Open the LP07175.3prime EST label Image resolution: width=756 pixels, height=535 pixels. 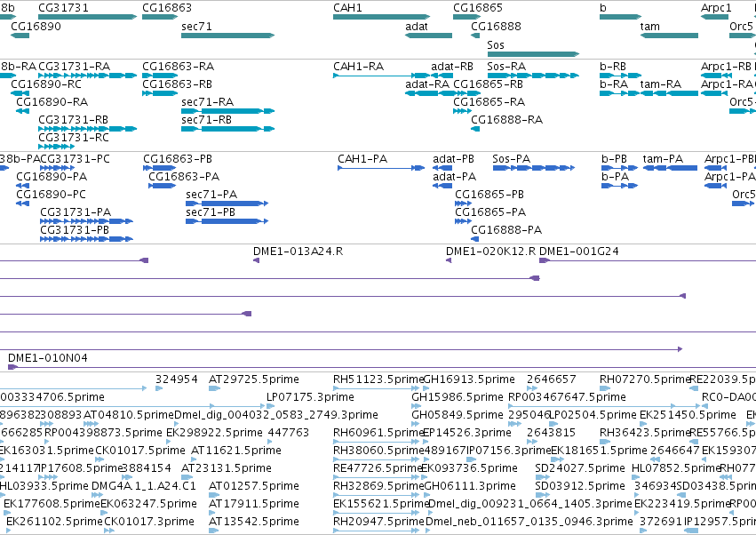coord(310,397)
